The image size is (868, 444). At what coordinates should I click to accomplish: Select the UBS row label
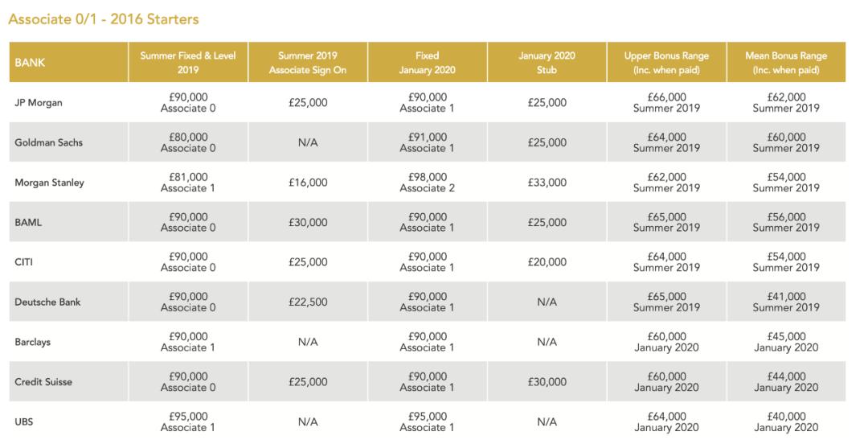[23, 421]
